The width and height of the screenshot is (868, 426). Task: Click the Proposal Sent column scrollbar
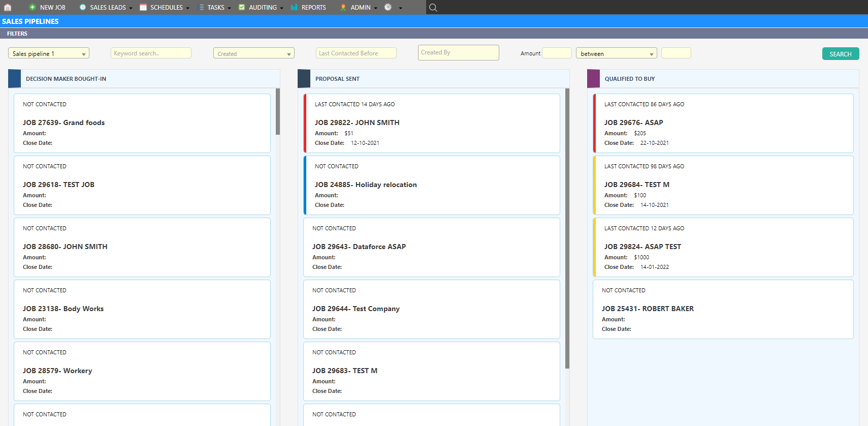(x=567, y=229)
